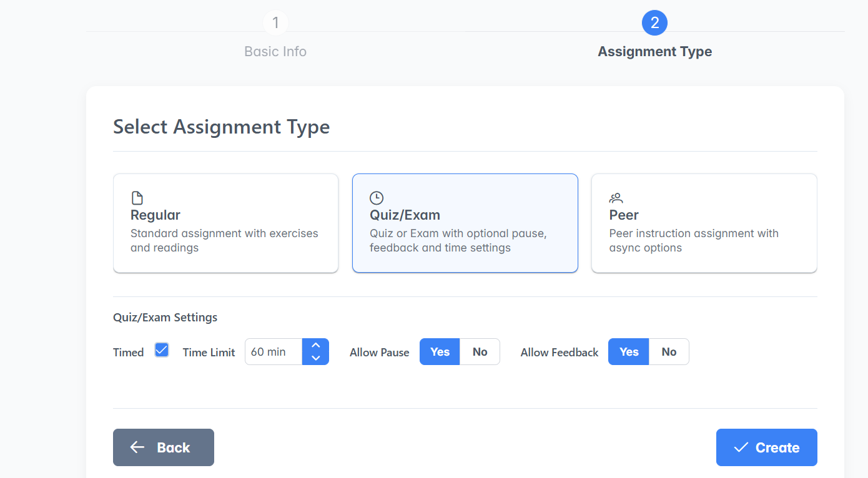This screenshot has height=478, width=868.
Task: Click the checkmark icon on Create button
Action: [741, 447]
